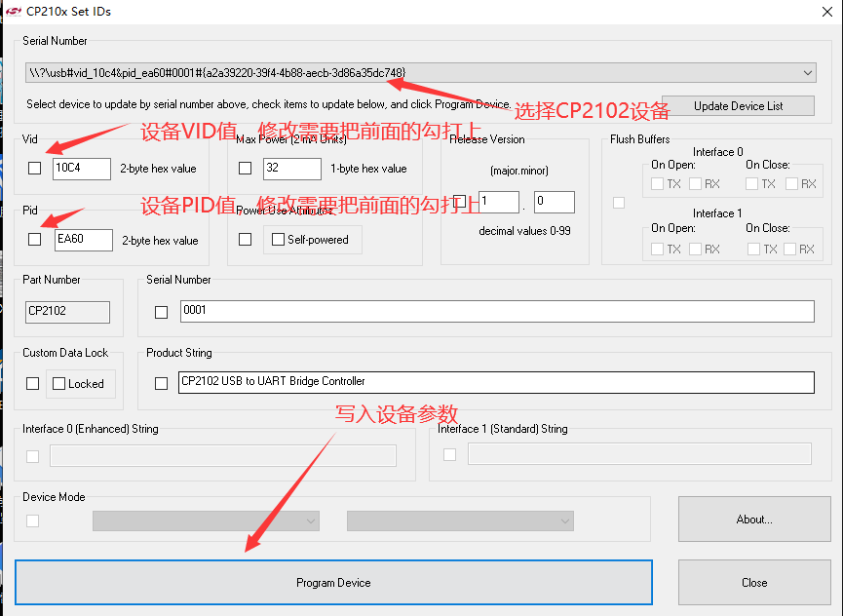This screenshot has width=843, height=616.
Task: Enable the Product String update checkbox
Action: [x=161, y=383]
